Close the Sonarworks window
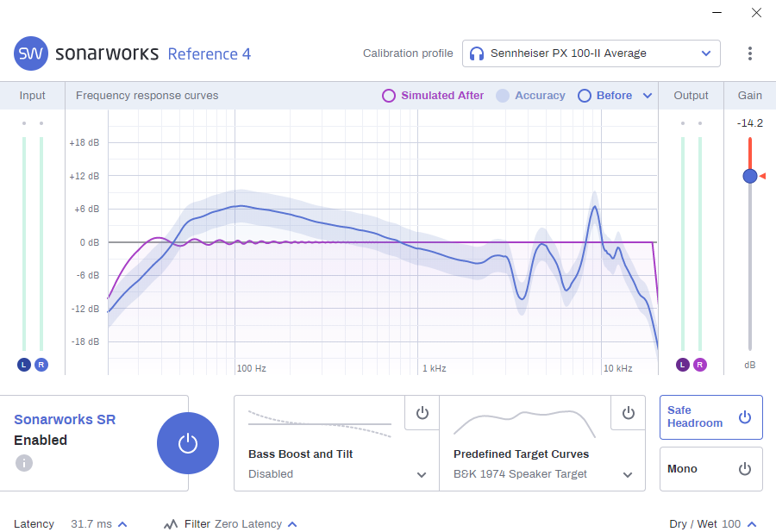This screenshot has width=776, height=532. [756, 12]
